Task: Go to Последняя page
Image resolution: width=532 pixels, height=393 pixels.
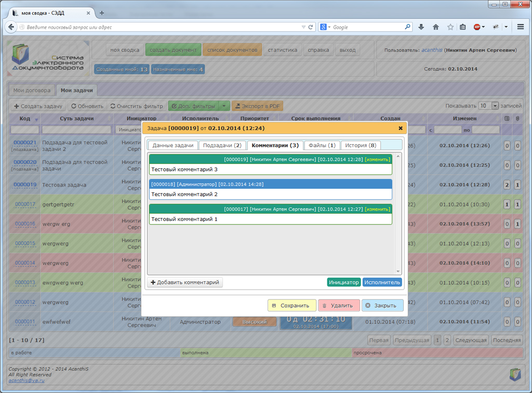Action: (507, 340)
